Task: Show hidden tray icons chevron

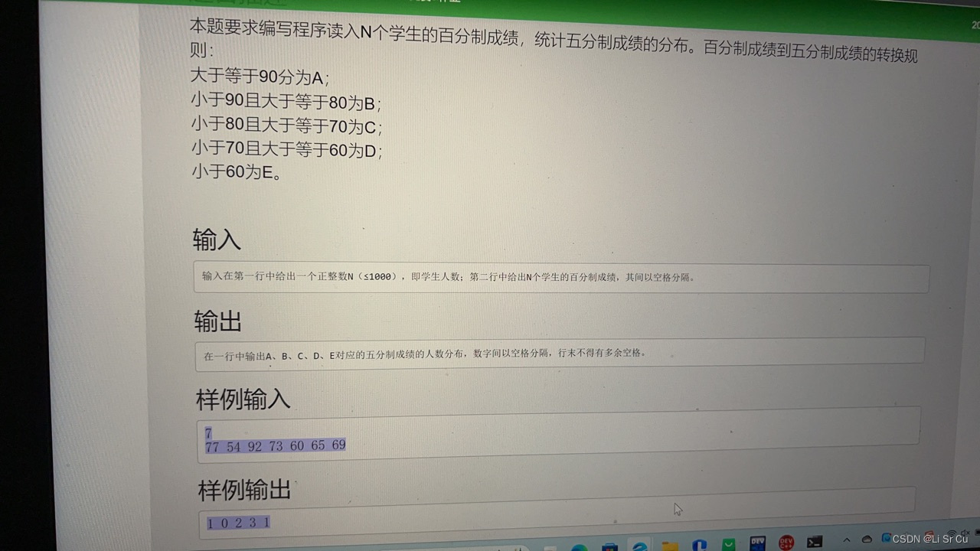Action: pyautogui.click(x=846, y=540)
